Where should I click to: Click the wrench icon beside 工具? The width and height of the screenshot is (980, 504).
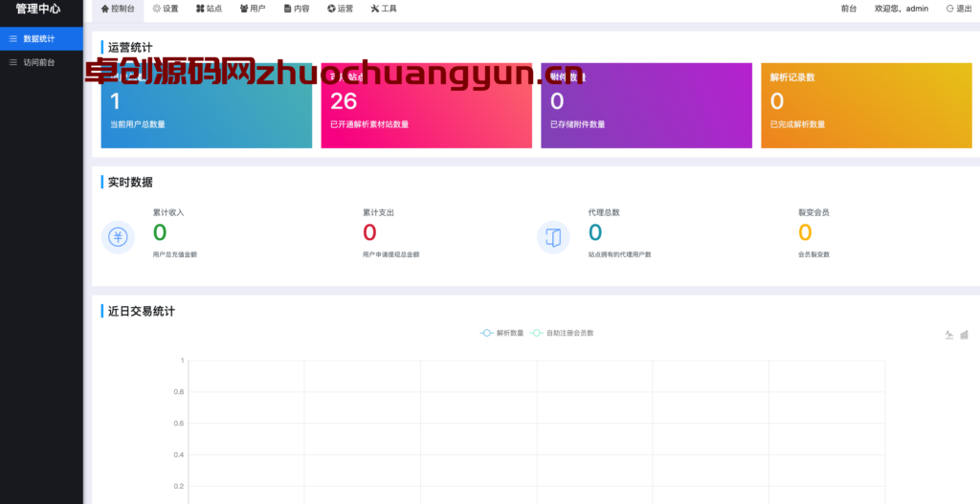click(x=375, y=9)
